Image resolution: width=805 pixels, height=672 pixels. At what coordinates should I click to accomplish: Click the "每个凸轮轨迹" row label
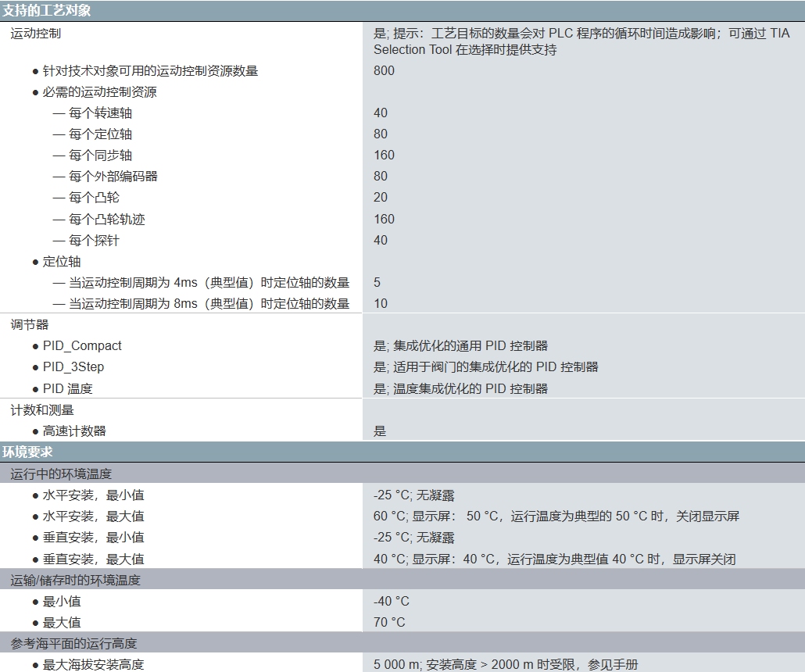106,220
